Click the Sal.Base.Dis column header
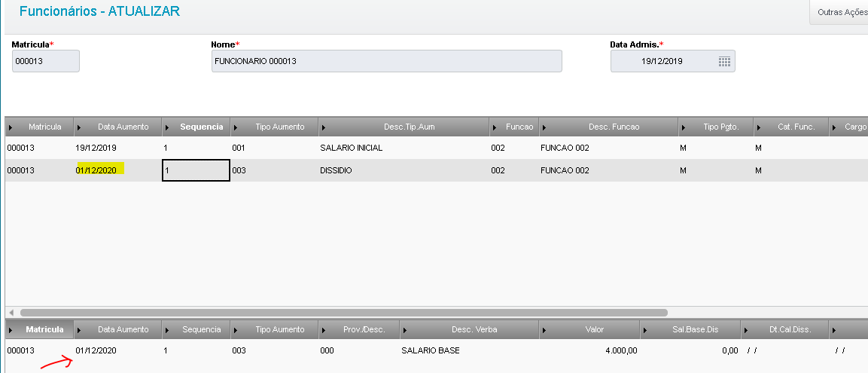 [x=690, y=329]
